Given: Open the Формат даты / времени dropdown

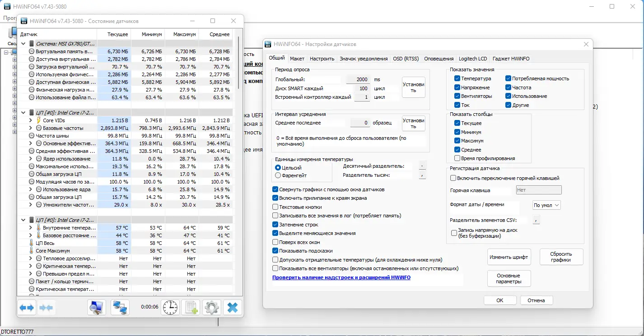Looking at the screenshot, I should (547, 205).
